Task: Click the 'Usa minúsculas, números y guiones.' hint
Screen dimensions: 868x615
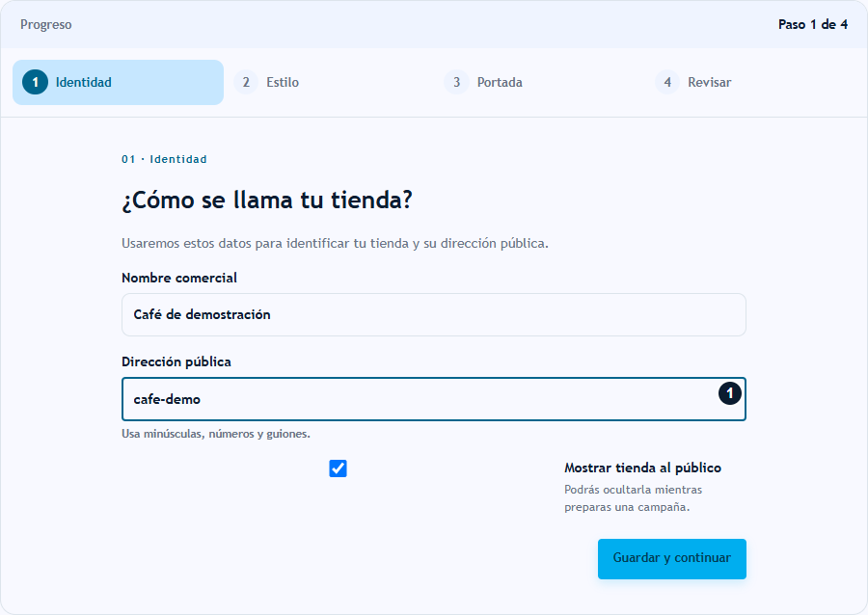Action: (216, 434)
